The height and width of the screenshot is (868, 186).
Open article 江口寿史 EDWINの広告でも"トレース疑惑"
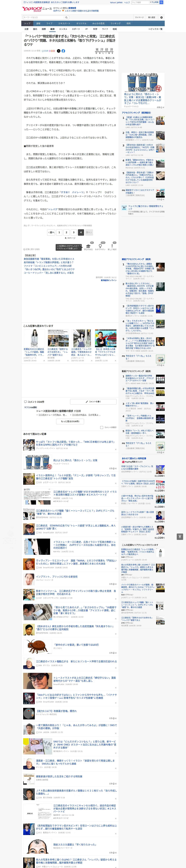(x=76, y=527)
